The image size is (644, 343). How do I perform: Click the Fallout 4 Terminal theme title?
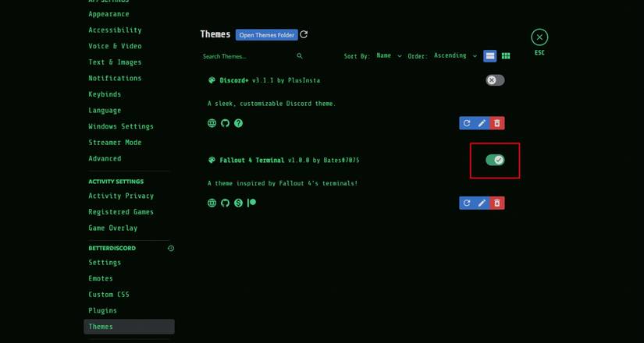[x=252, y=160]
